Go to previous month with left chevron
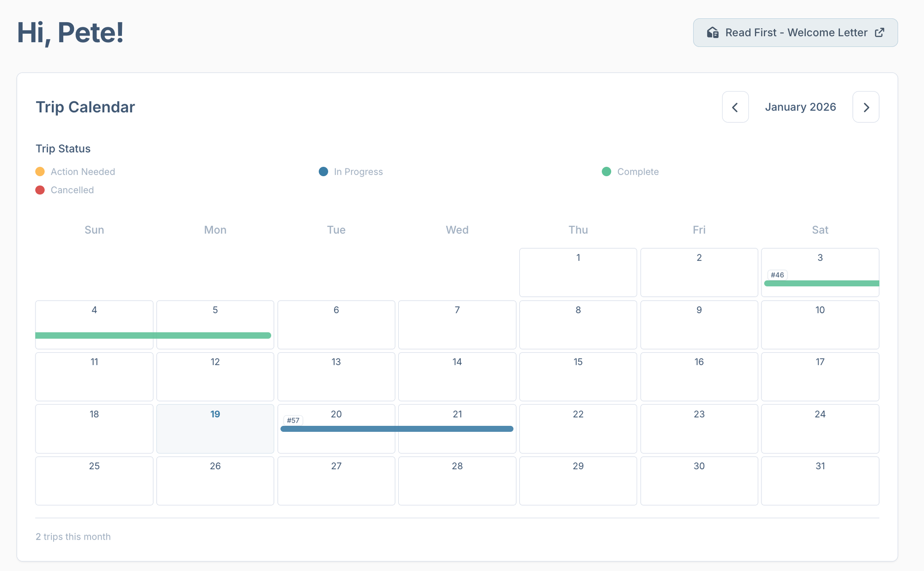924x571 pixels. (x=735, y=107)
